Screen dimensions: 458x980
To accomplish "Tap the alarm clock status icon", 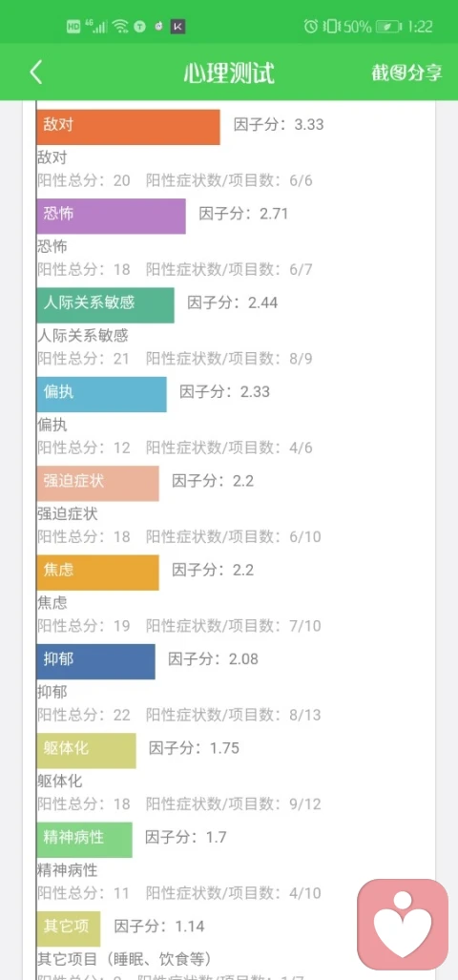I will pyautogui.click(x=310, y=27).
